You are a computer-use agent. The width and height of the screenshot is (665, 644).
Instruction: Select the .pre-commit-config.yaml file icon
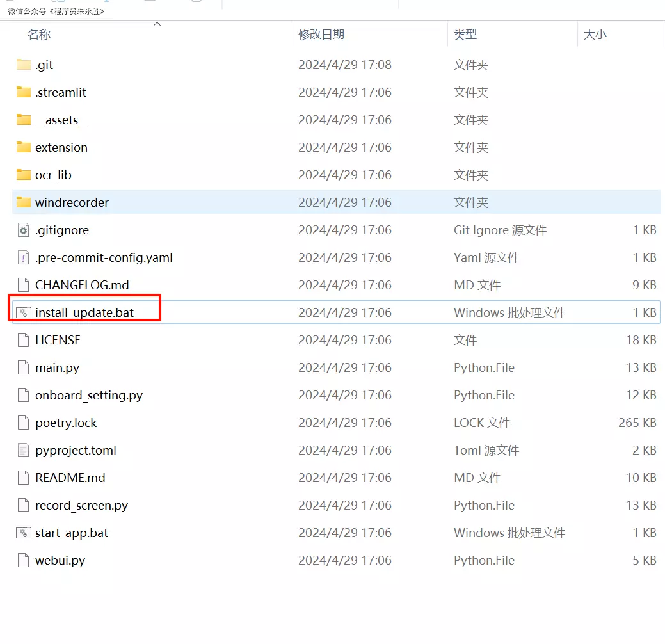point(24,257)
